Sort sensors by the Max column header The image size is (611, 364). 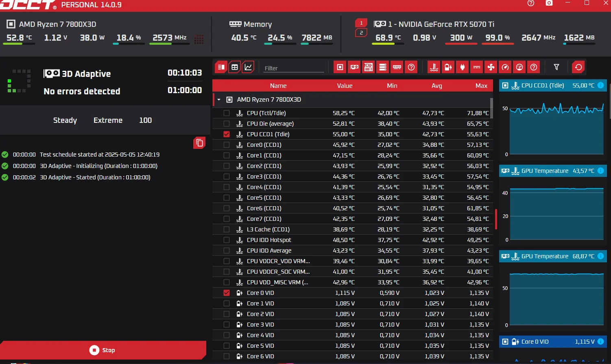pyautogui.click(x=481, y=86)
